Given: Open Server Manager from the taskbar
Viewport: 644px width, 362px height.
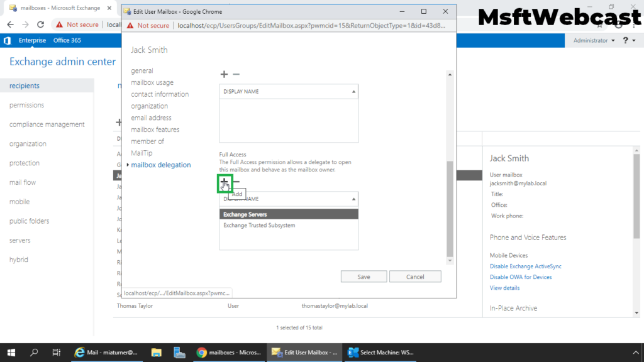Looking at the screenshot, I should click(x=179, y=353).
